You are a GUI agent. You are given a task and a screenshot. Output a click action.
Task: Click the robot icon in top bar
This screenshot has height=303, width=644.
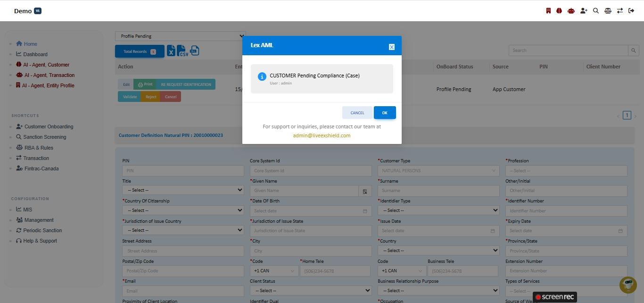coord(571,10)
